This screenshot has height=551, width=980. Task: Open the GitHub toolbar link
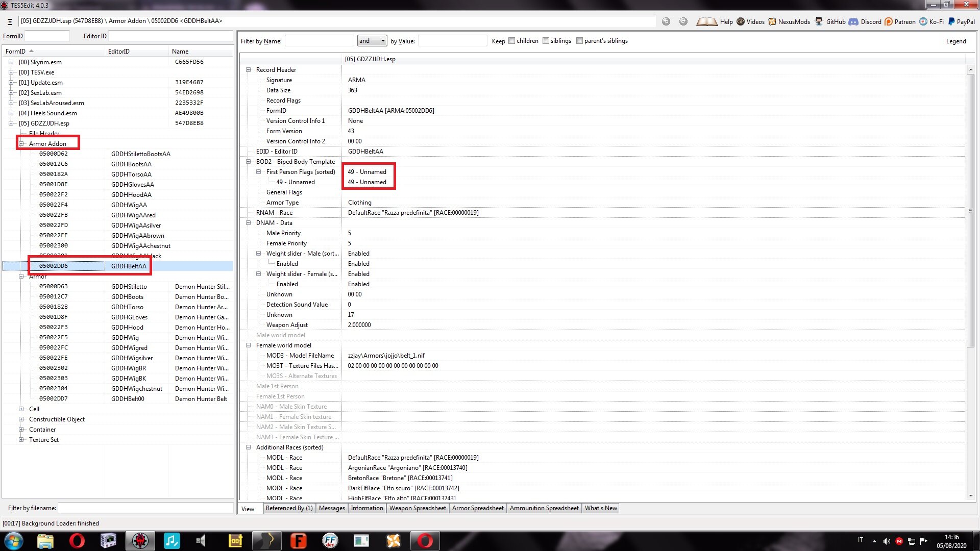[x=830, y=21]
